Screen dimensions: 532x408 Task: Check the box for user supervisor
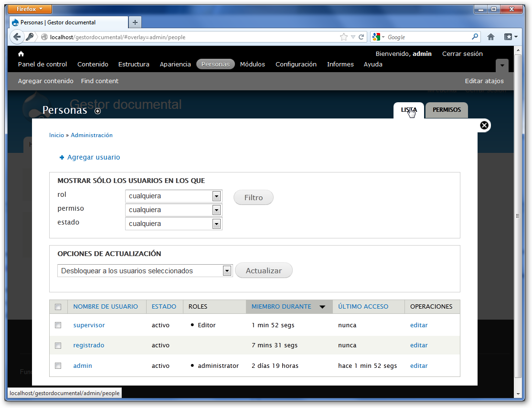58,325
